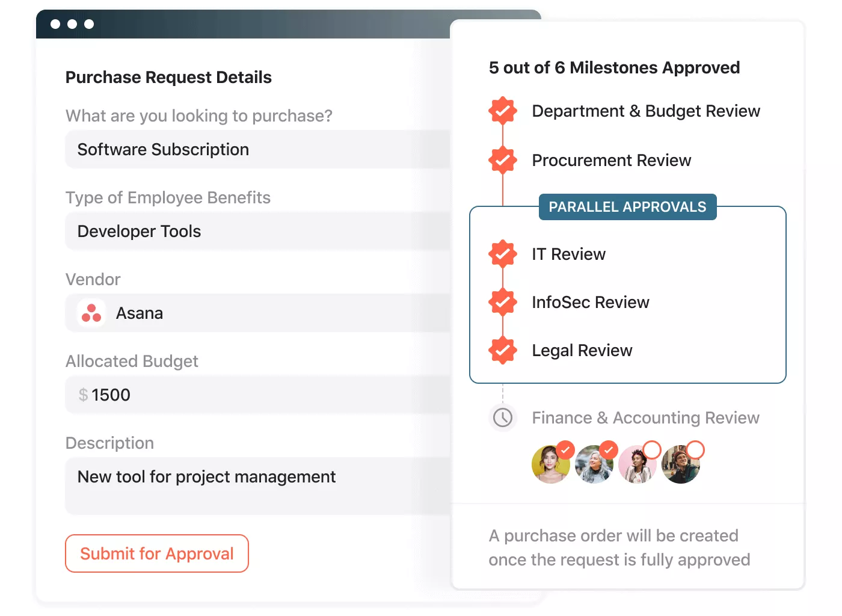The image size is (842, 616).
Task: Open the Software Subscription purchase type dropdown
Action: point(258,149)
